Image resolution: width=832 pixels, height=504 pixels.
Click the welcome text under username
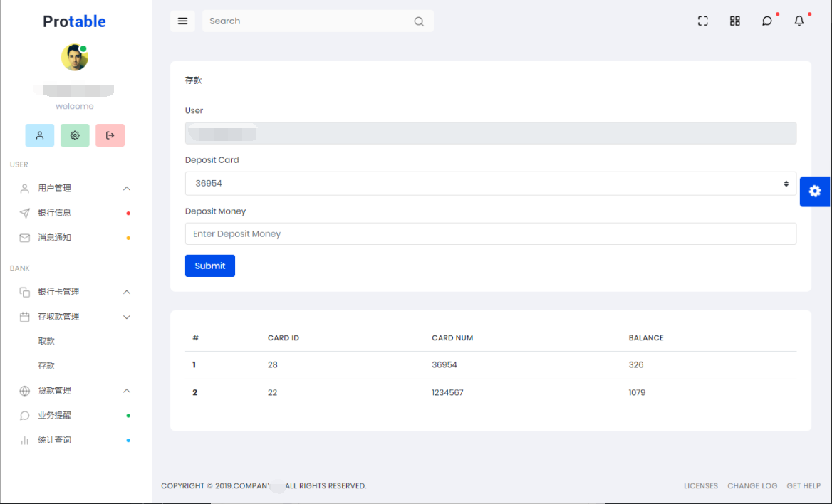pyautogui.click(x=74, y=106)
